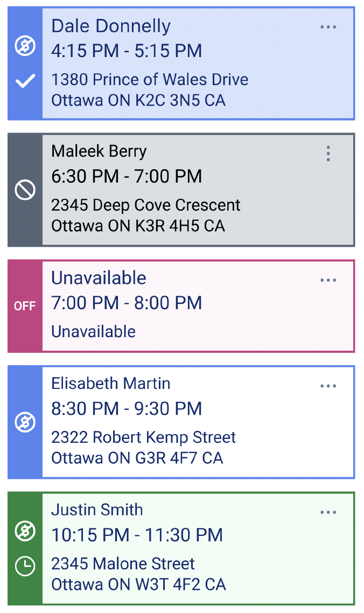Click the unpaid dollar icon on Justin Smith card
Screen dimensions: 364x613
coord(25,531)
